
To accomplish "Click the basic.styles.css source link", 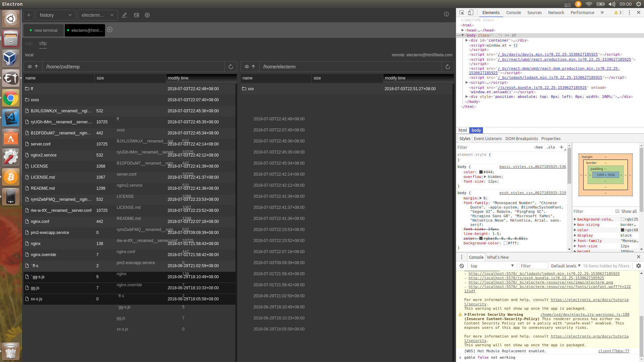I will pos(532,167).
